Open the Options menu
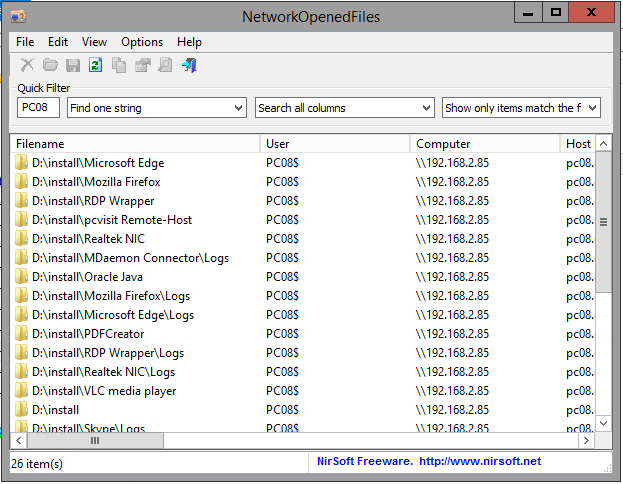 pyautogui.click(x=142, y=42)
